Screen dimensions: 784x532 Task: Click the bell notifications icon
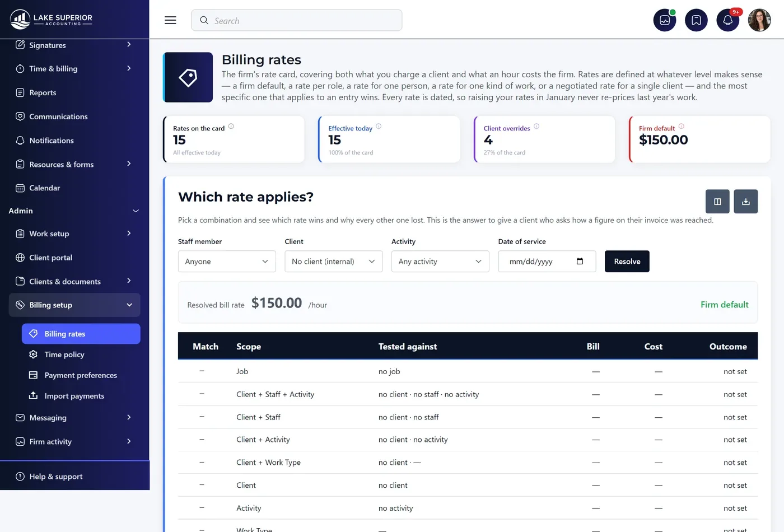pyautogui.click(x=727, y=20)
